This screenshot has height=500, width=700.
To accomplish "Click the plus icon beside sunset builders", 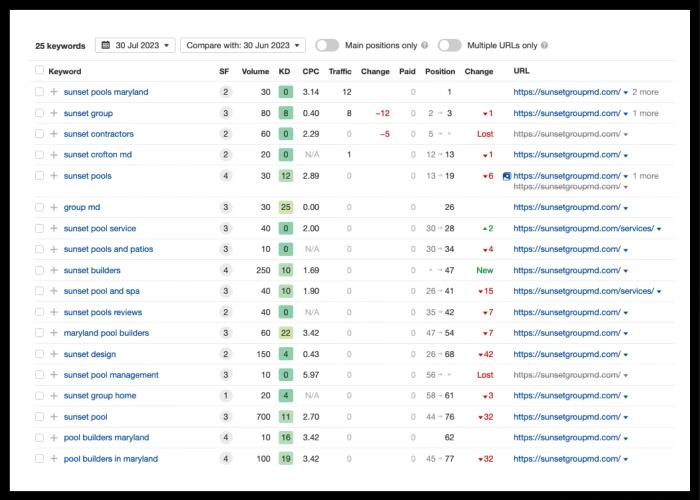I will coord(54,270).
